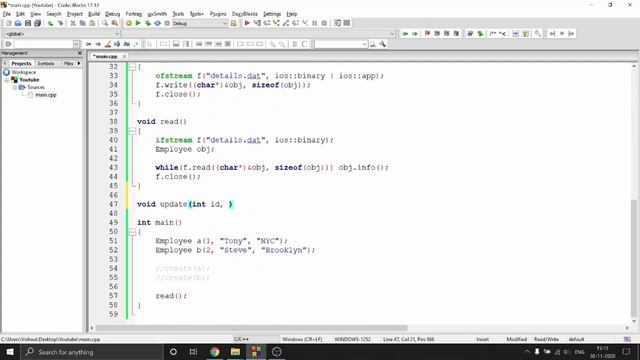Screen dimensions: 640x360
Task: Collapse the read() fold at line 39
Action: (132, 131)
